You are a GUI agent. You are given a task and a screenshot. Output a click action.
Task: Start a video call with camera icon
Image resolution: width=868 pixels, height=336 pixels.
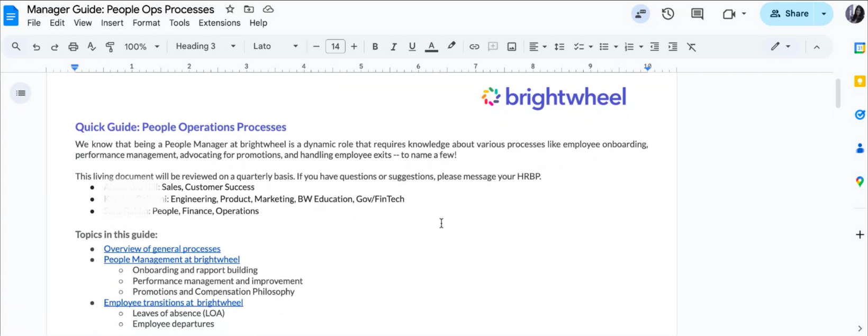tap(729, 14)
